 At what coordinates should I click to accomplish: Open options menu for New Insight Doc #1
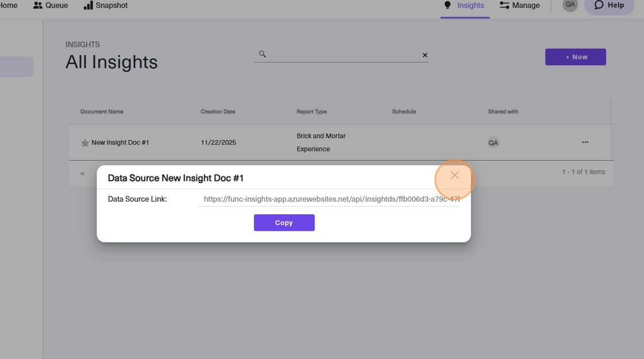pyautogui.click(x=585, y=142)
